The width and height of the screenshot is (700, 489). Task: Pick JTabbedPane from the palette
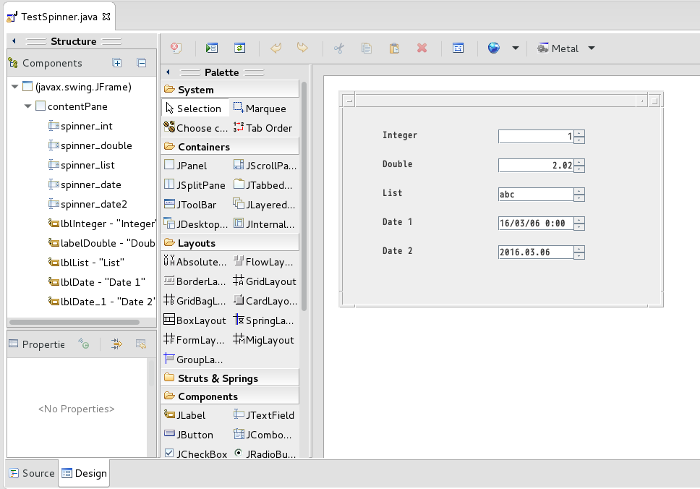tap(264, 185)
